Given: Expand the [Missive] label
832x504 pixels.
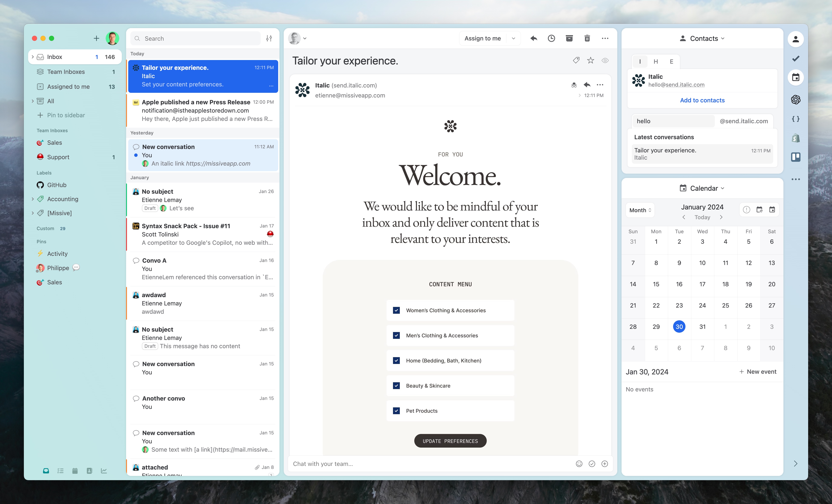Looking at the screenshot, I should (x=32, y=213).
